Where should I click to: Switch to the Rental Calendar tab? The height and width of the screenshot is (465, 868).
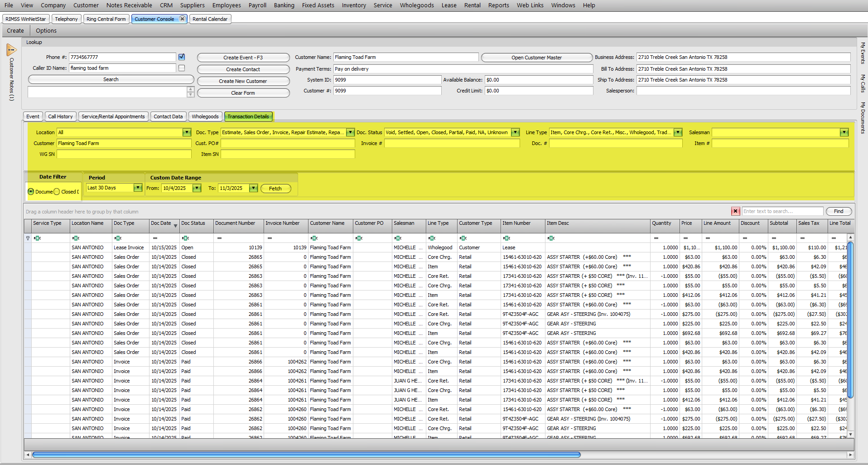click(210, 19)
